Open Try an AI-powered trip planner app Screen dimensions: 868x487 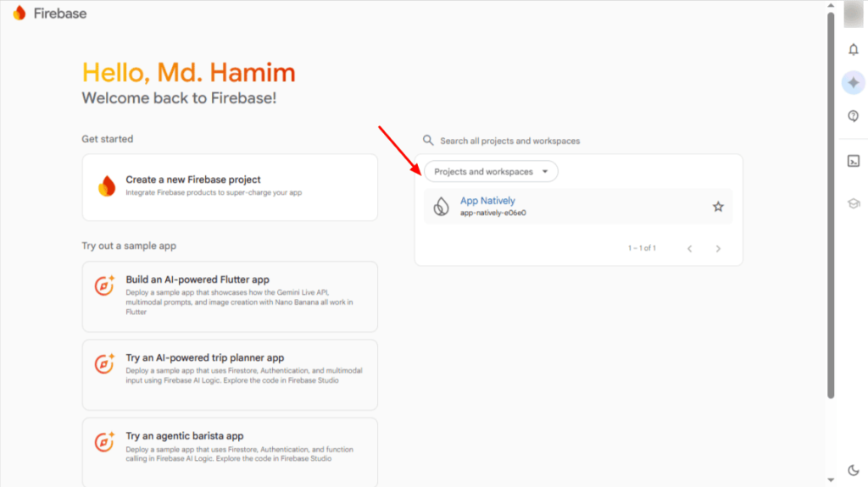pos(230,374)
